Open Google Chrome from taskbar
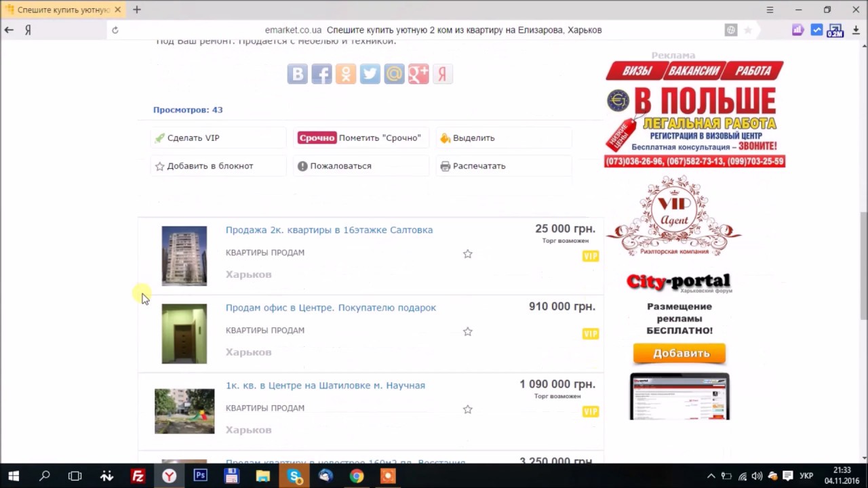The width and height of the screenshot is (868, 488). [357, 476]
